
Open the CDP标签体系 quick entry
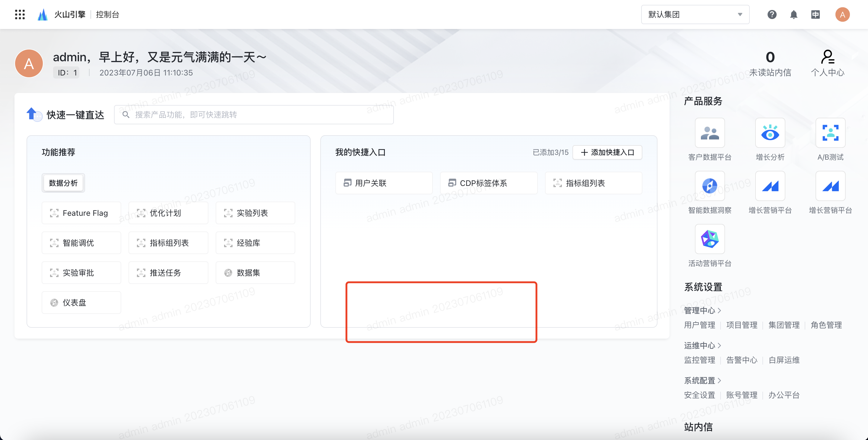(488, 183)
